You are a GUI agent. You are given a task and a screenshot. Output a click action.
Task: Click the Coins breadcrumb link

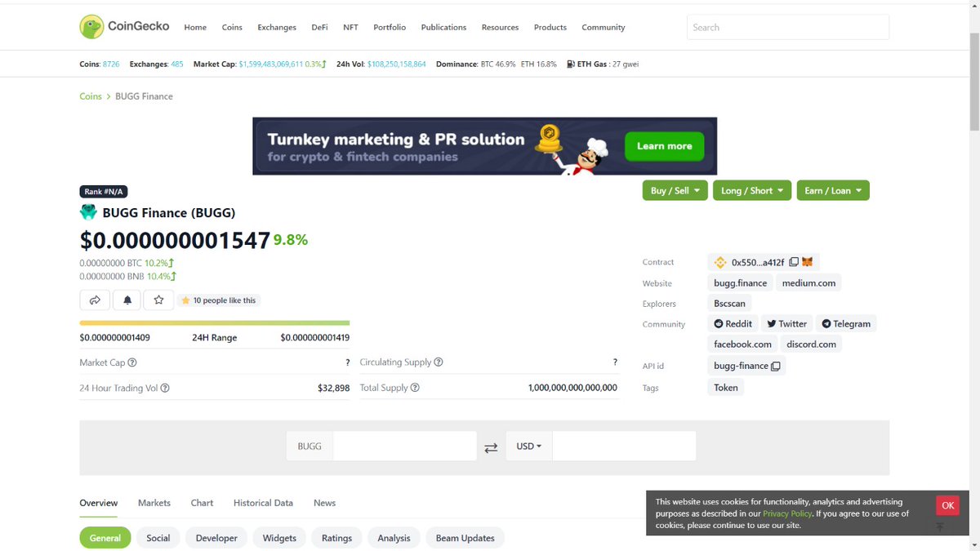[91, 96]
